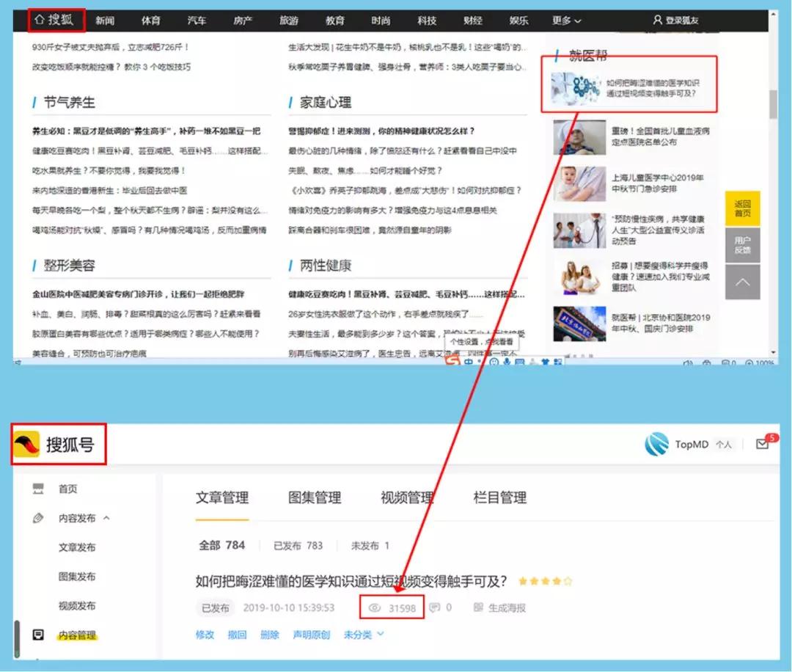Viewport: 792px width, 672px height.
Task: Expand the 更多 dropdown in navbar
Action: [566, 21]
